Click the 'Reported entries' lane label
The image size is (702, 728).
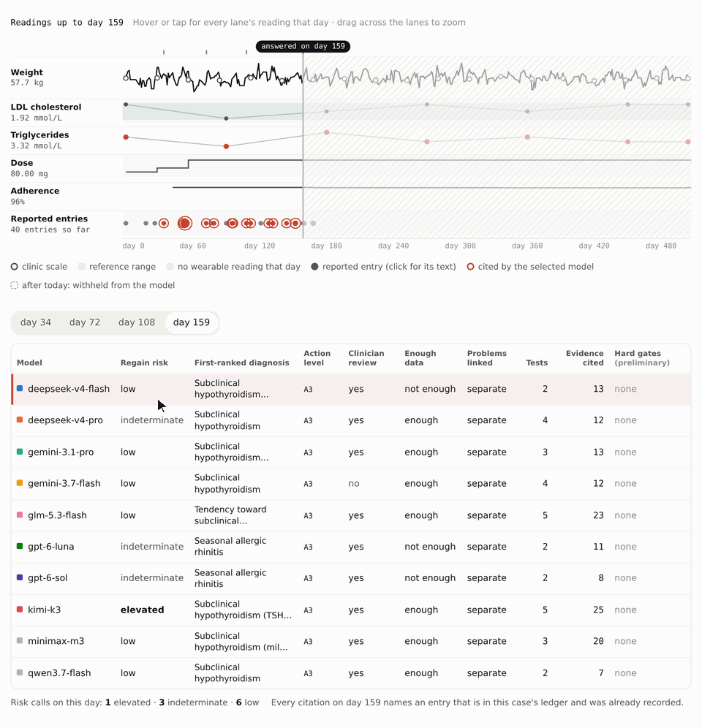tap(50, 224)
